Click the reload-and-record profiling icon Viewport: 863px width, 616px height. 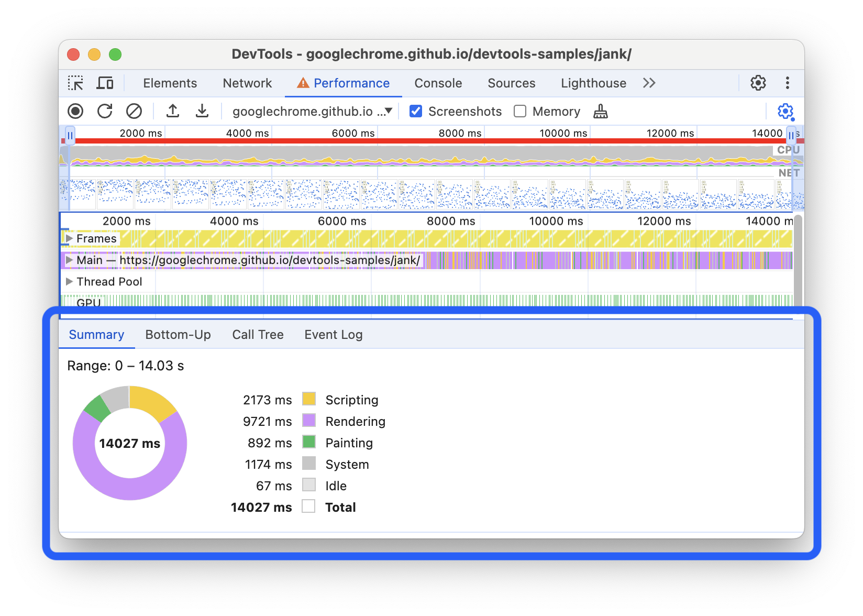[x=104, y=111]
